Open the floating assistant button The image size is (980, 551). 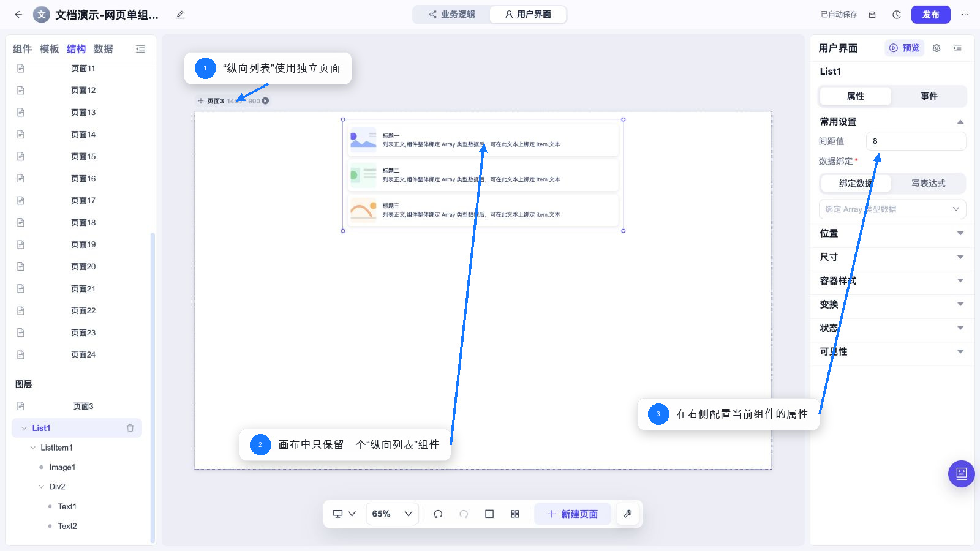[x=962, y=474]
